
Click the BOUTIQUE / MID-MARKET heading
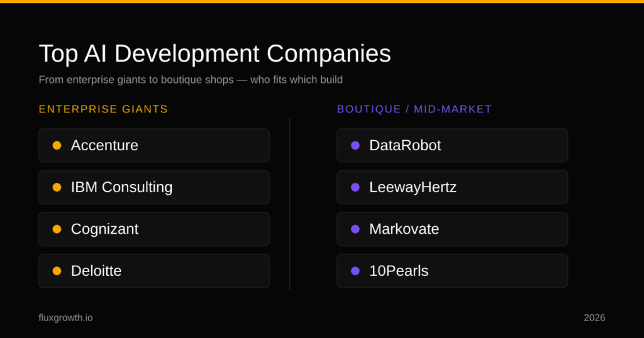coord(414,109)
